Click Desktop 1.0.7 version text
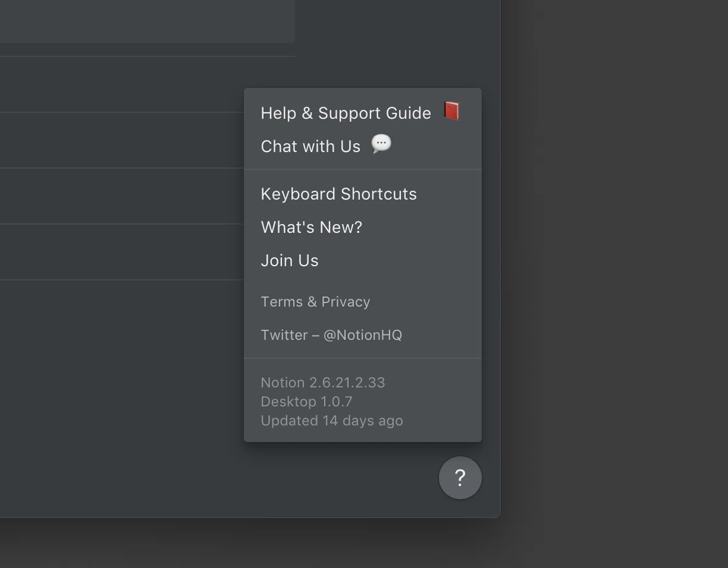Viewport: 728px width, 568px height. 306,401
